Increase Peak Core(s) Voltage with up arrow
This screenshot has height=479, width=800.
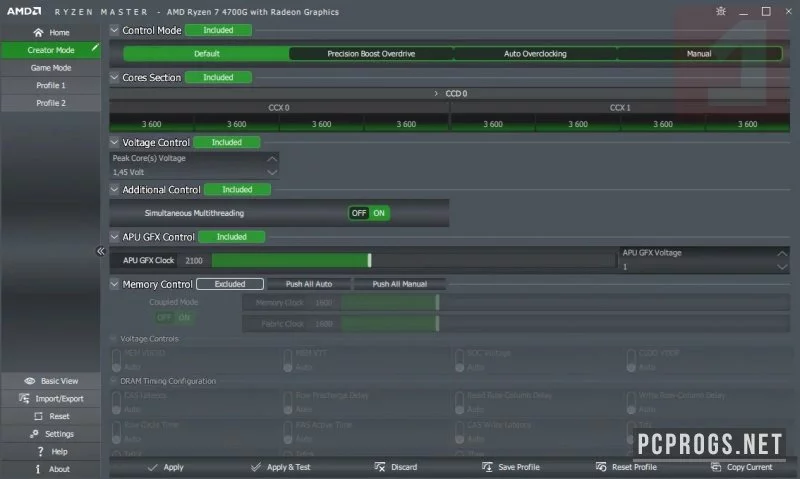click(272, 159)
